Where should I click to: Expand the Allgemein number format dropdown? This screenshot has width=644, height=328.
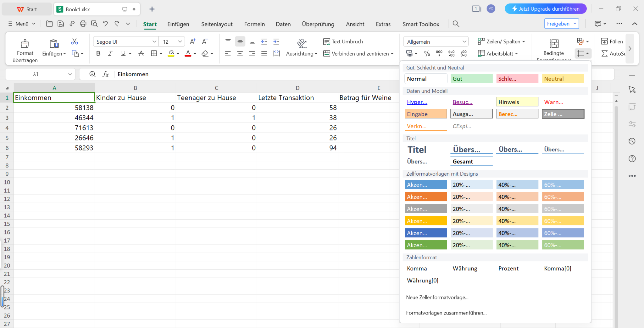tap(464, 42)
